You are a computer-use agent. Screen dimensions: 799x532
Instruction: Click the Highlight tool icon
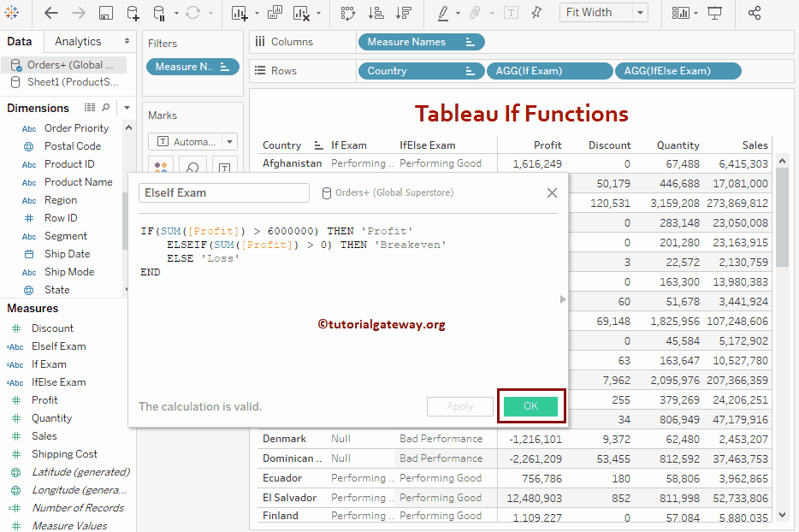coord(444,13)
